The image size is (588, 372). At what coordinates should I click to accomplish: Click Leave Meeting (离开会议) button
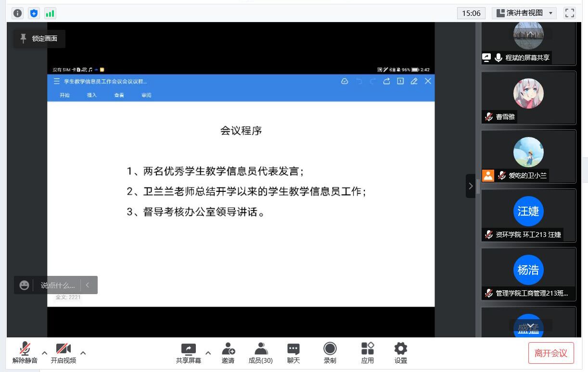click(x=550, y=353)
